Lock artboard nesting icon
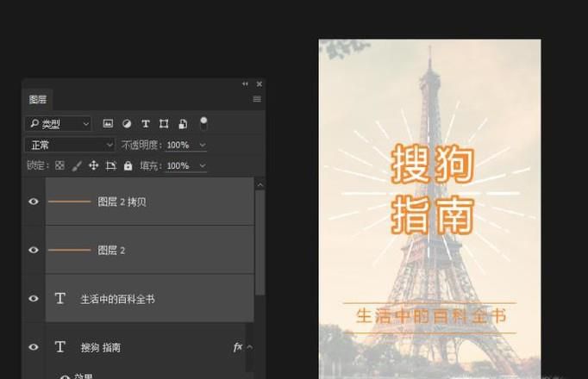Image resolution: width=588 pixels, height=379 pixels. (111, 165)
